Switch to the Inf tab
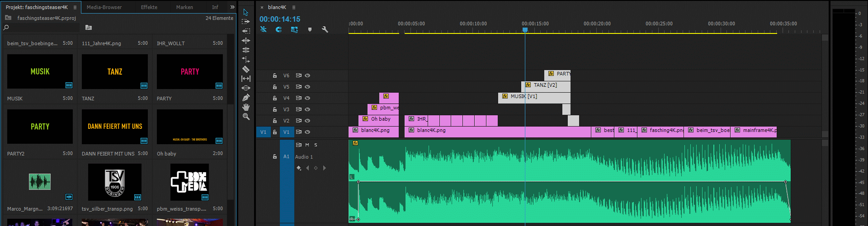The height and width of the screenshot is (226, 868). coord(215,7)
